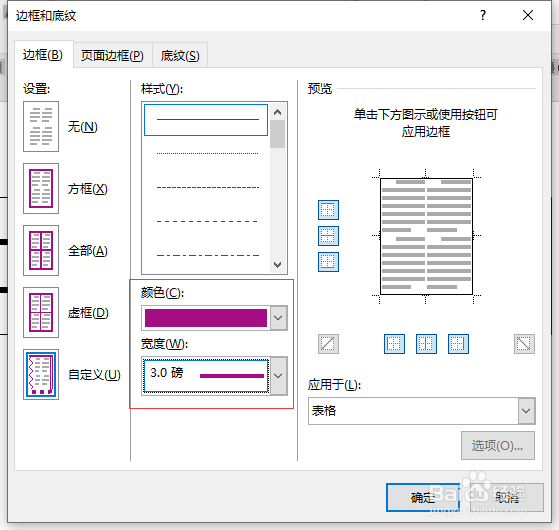The image size is (559, 530).
Task: Apply the 全部(A) all borders icon
Action: tap(41, 251)
